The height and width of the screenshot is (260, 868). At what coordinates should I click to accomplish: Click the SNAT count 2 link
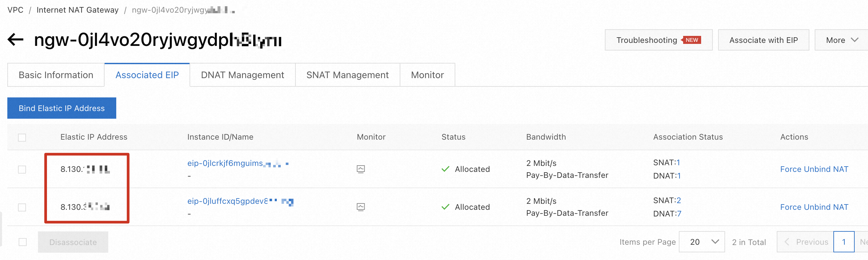[678, 201]
